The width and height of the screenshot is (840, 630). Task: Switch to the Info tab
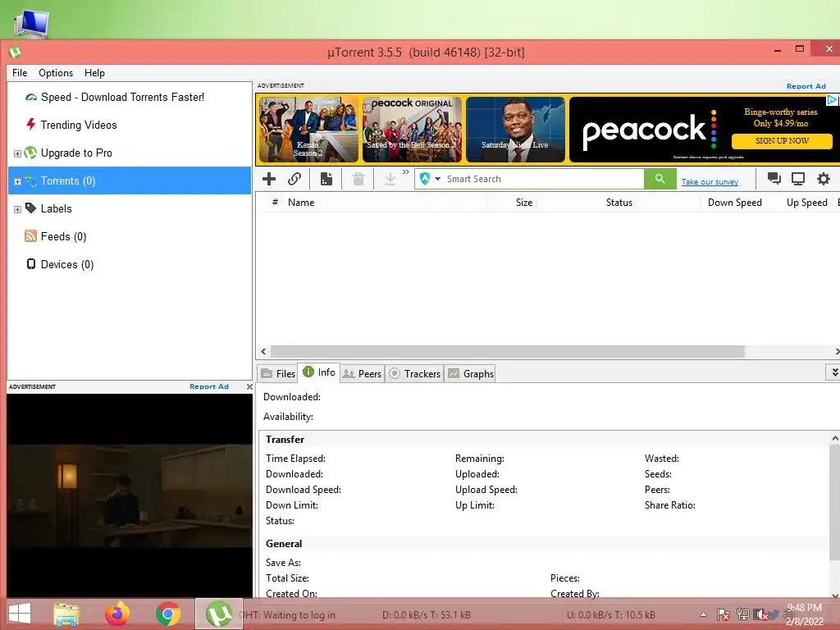(319, 372)
